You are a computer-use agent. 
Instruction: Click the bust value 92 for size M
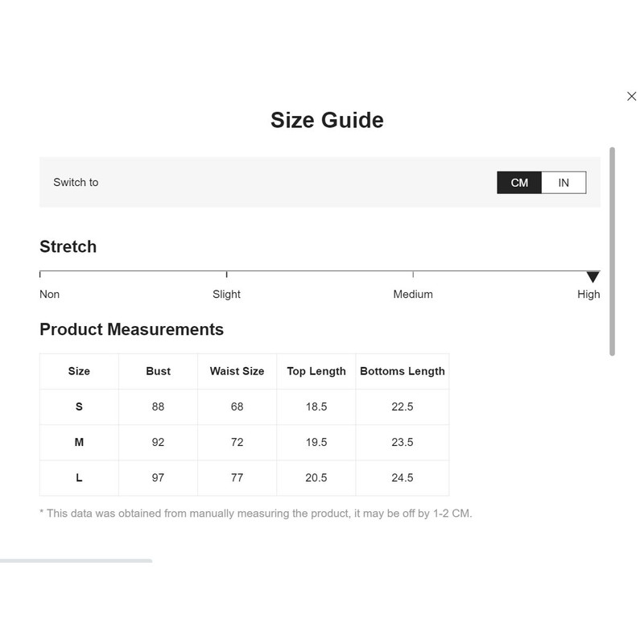coord(158,442)
